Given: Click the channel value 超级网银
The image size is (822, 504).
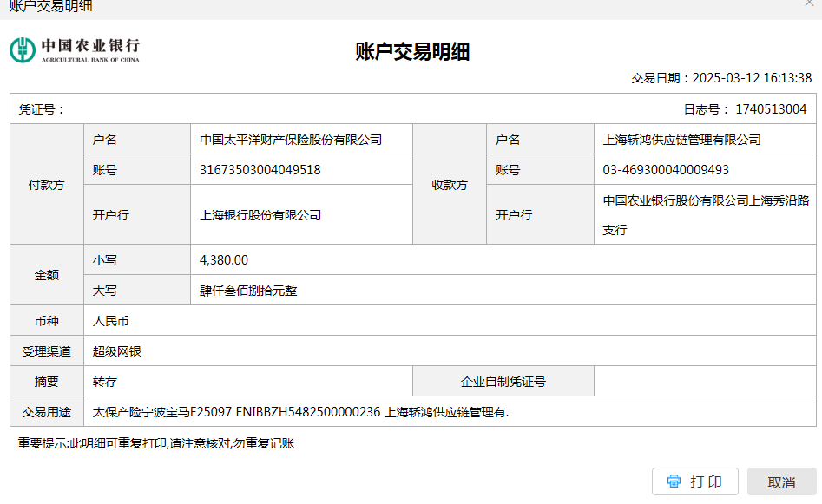Looking at the screenshot, I should [117, 351].
